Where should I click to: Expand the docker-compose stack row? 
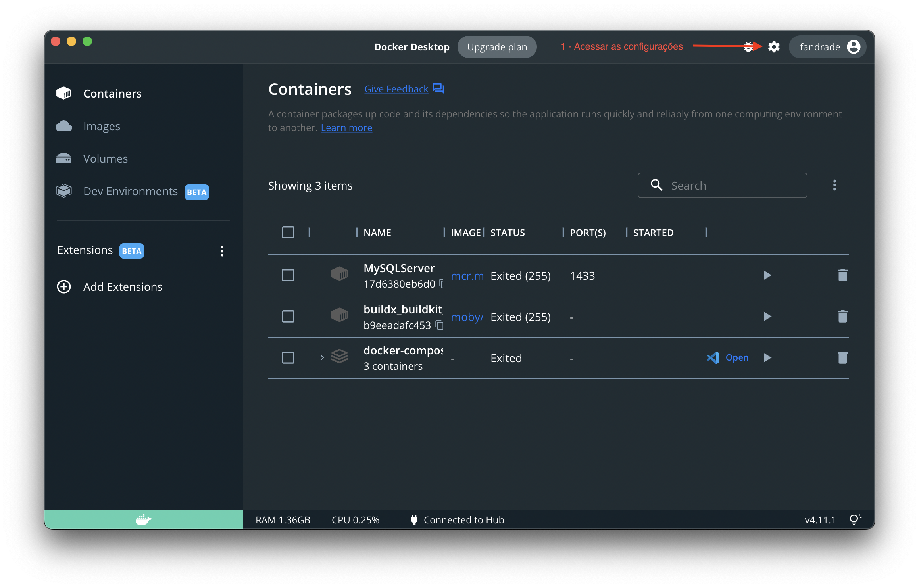click(322, 357)
